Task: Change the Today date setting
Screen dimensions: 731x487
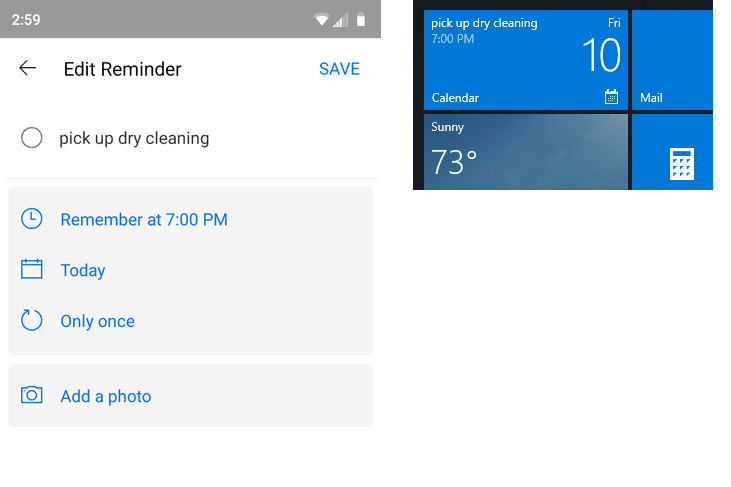Action: point(83,270)
